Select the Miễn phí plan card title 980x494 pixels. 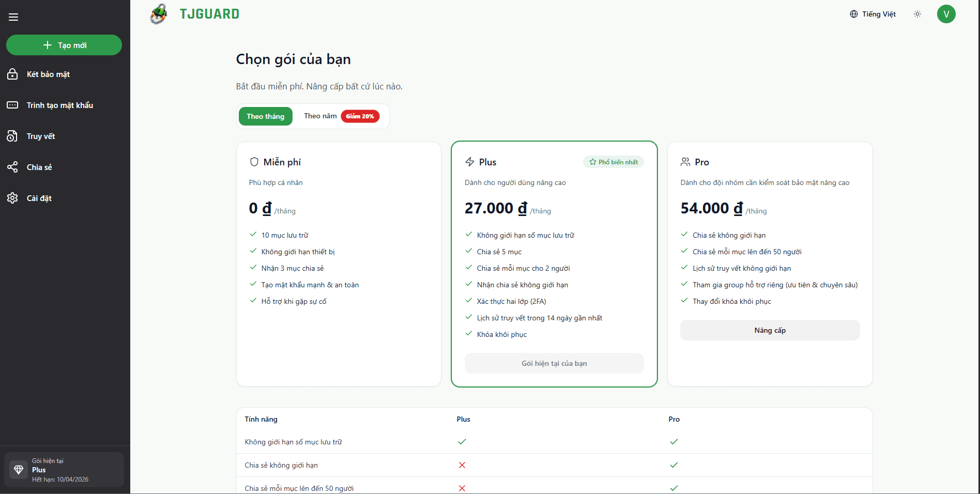click(282, 162)
